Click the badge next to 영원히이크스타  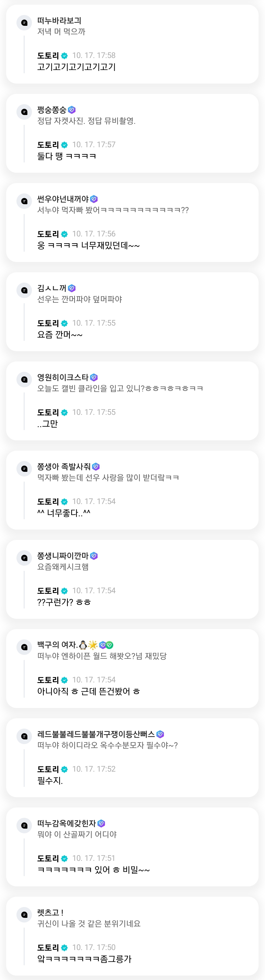94,377
